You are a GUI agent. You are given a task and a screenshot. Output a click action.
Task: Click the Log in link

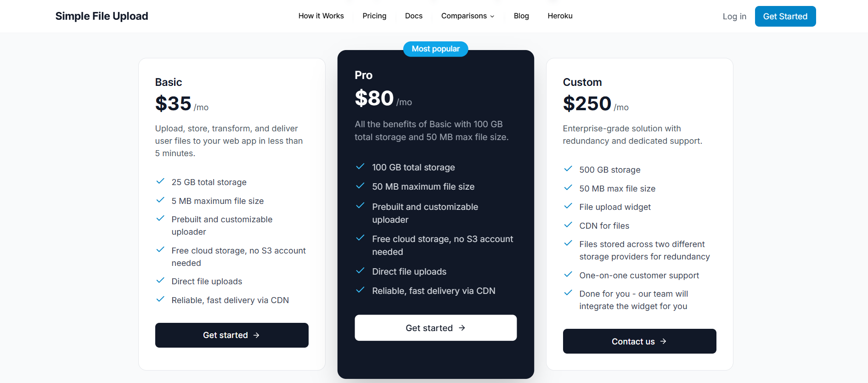pyautogui.click(x=734, y=16)
